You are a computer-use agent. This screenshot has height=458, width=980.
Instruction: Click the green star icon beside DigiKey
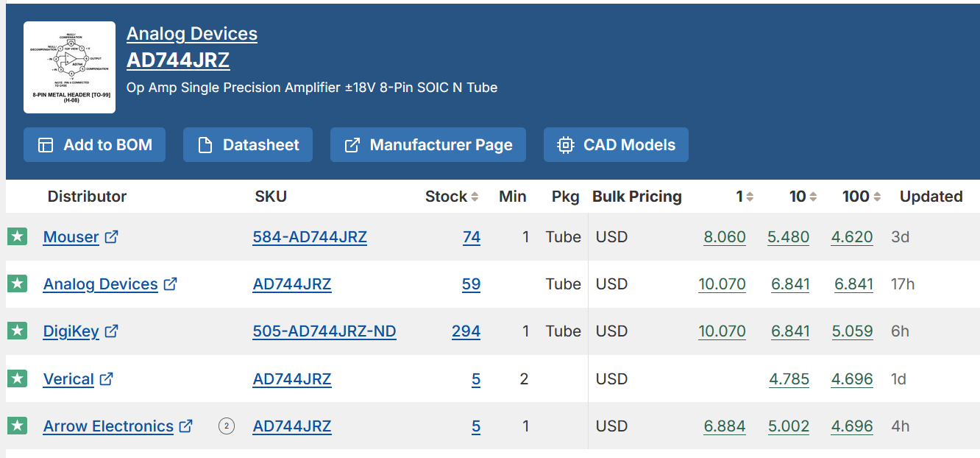tap(18, 331)
